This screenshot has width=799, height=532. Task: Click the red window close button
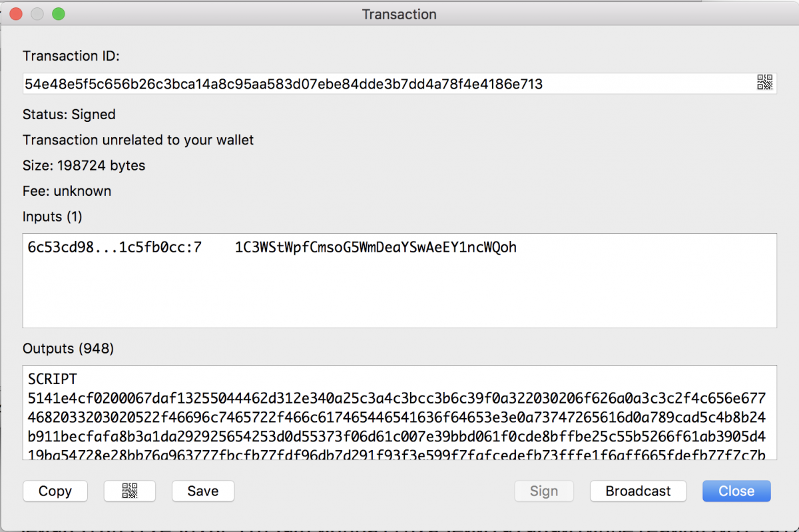17,14
